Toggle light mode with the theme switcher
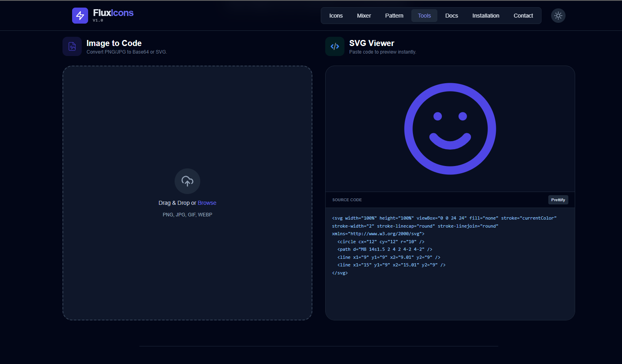Image resolution: width=622 pixels, height=364 pixels. coord(558,16)
